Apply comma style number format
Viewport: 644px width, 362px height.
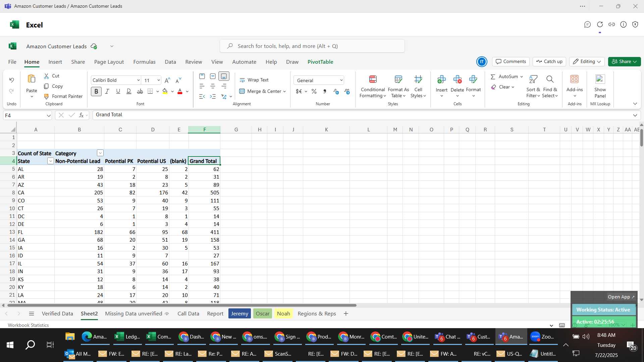coord(325,92)
